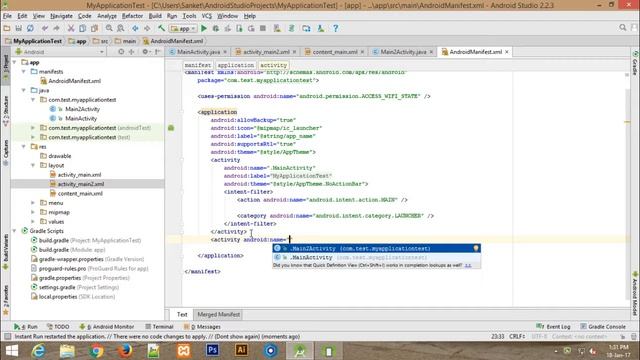The image size is (640, 360).
Task: Open the Terminal tool window
Action: click(x=159, y=327)
